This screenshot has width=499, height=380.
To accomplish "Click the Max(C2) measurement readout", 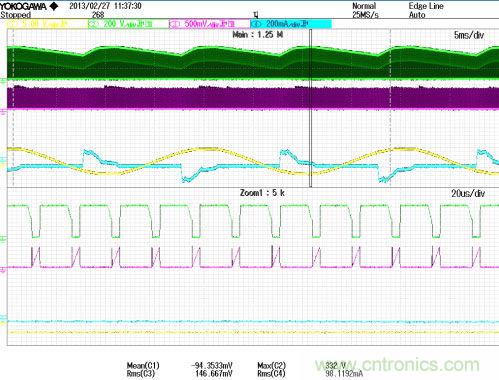I will click(302, 366).
